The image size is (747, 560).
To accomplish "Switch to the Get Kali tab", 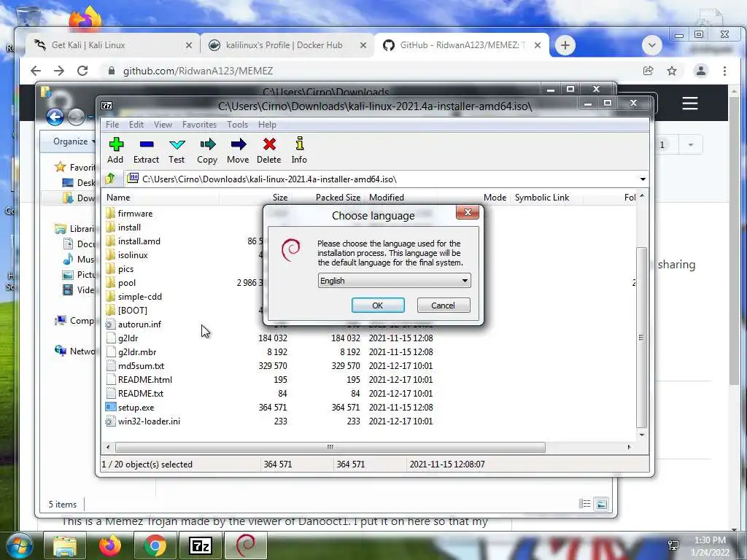I will [113, 45].
